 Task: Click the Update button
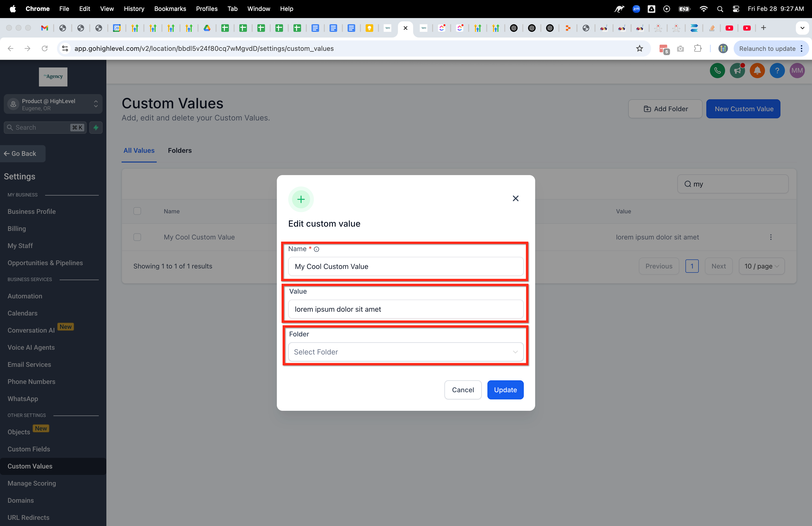pyautogui.click(x=505, y=389)
